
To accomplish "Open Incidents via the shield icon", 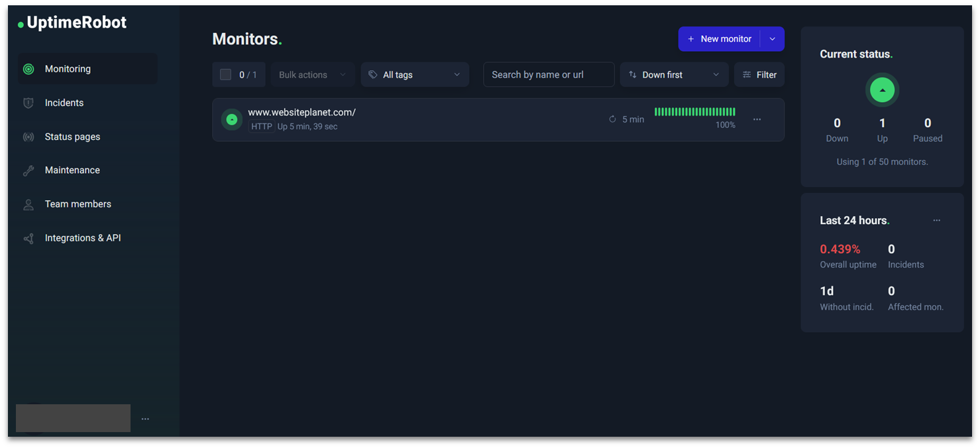I will coord(28,103).
